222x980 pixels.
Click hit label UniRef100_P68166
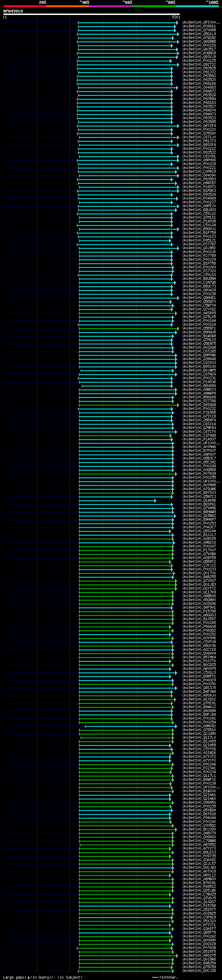pyautogui.click(x=199, y=84)
